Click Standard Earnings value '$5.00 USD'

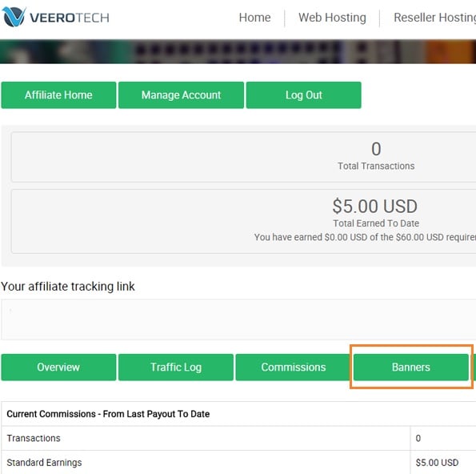pos(437,463)
